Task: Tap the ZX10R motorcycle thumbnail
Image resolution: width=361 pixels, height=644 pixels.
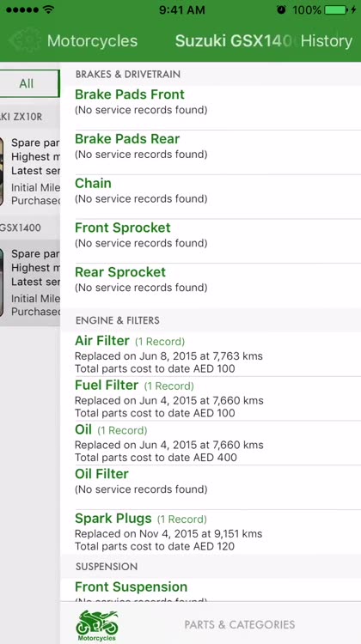Action: pyautogui.click(x=2, y=171)
